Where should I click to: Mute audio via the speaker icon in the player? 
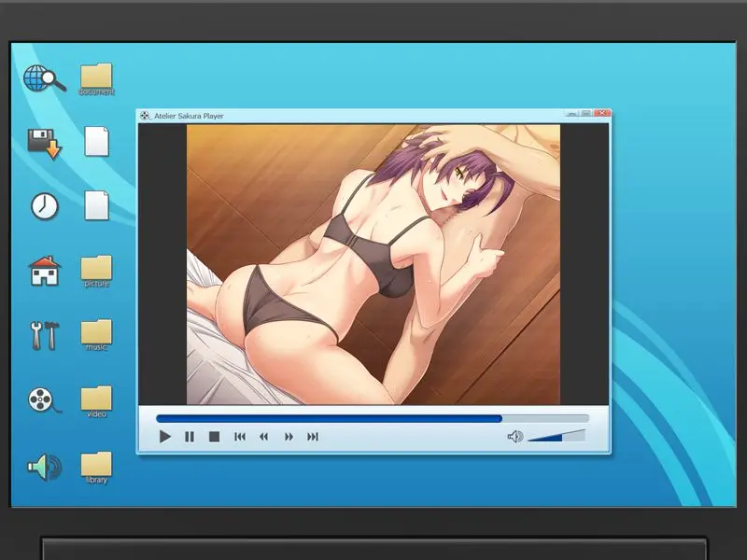[x=515, y=436]
